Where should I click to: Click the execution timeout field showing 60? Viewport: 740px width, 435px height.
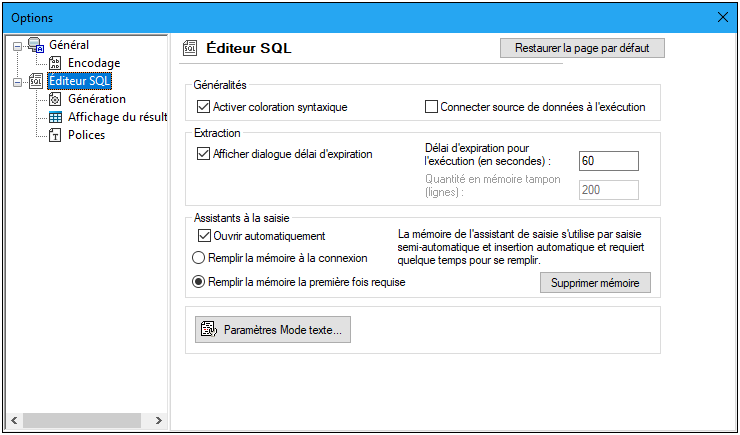[608, 161]
